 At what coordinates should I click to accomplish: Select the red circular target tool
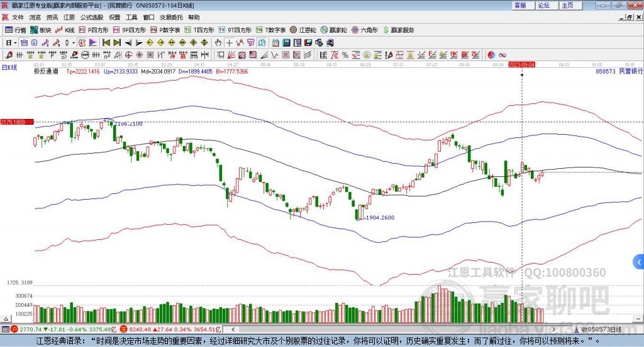click(x=128, y=55)
